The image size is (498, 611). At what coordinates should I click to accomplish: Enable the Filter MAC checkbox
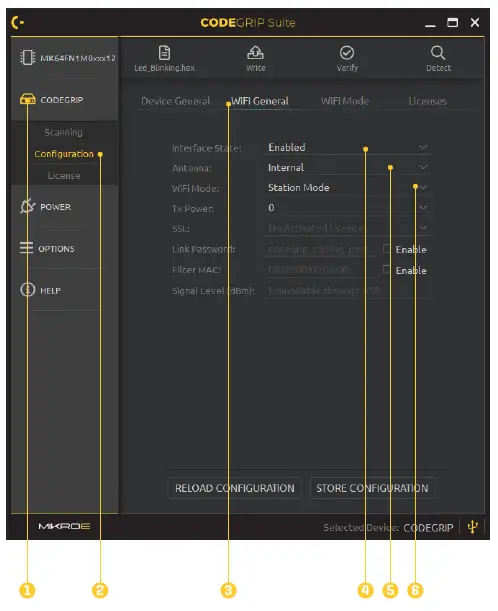(386, 269)
